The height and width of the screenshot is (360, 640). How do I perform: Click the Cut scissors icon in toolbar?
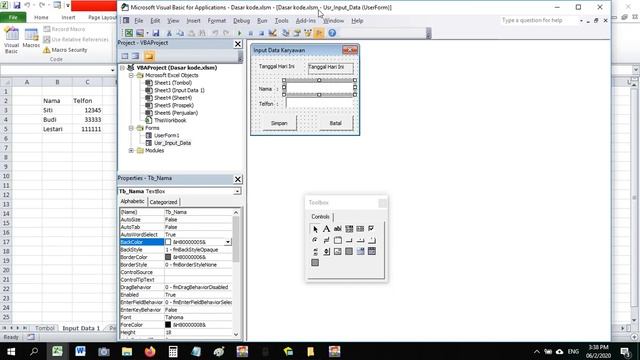coord(169,33)
